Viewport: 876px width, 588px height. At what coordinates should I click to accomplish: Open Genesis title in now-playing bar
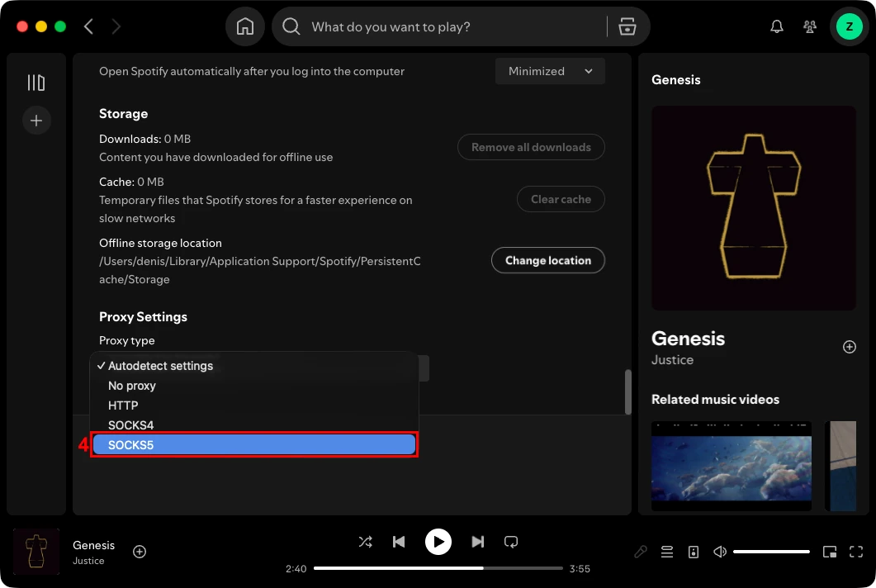[94, 545]
